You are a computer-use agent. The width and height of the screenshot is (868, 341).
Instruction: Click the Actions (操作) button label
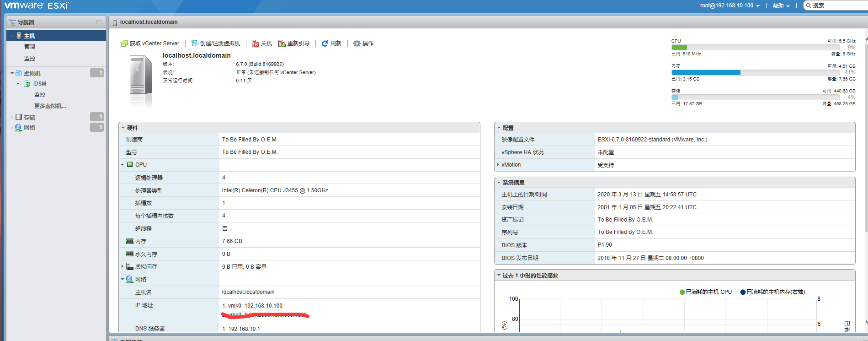pyautogui.click(x=368, y=43)
